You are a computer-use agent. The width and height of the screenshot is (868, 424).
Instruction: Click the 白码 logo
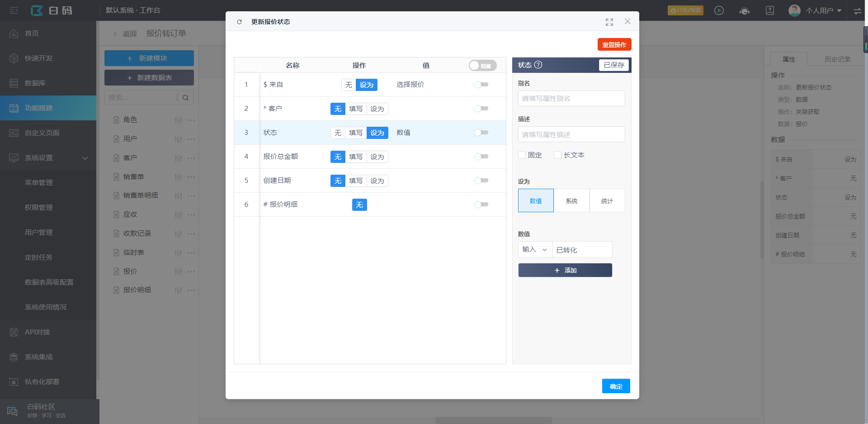tap(52, 10)
